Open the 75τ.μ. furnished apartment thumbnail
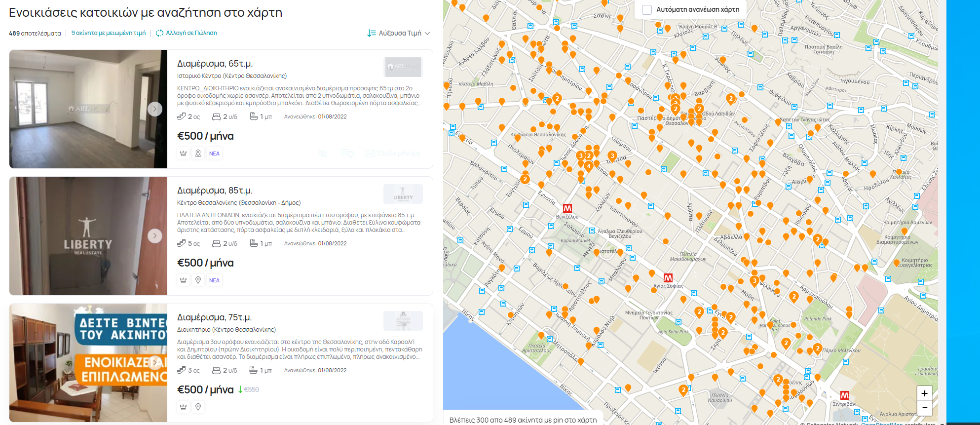980x425 pixels. tap(88, 363)
